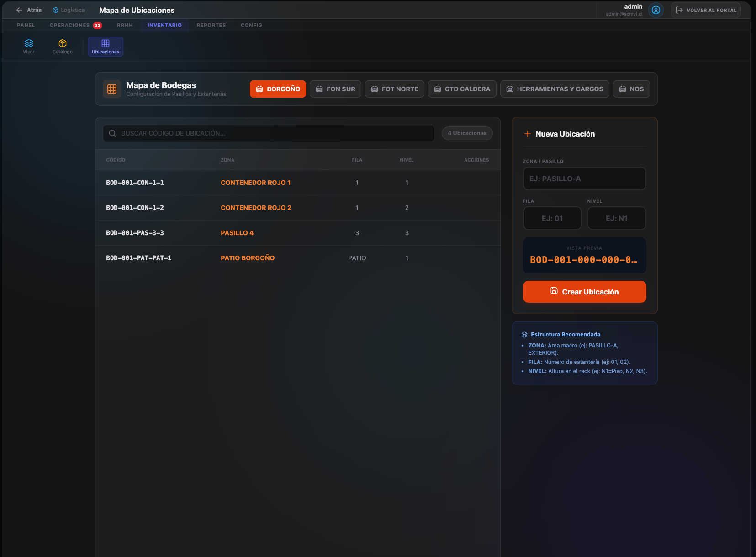
Task: Click the vista previa code BOD-001-000-000-0…
Action: click(583, 260)
